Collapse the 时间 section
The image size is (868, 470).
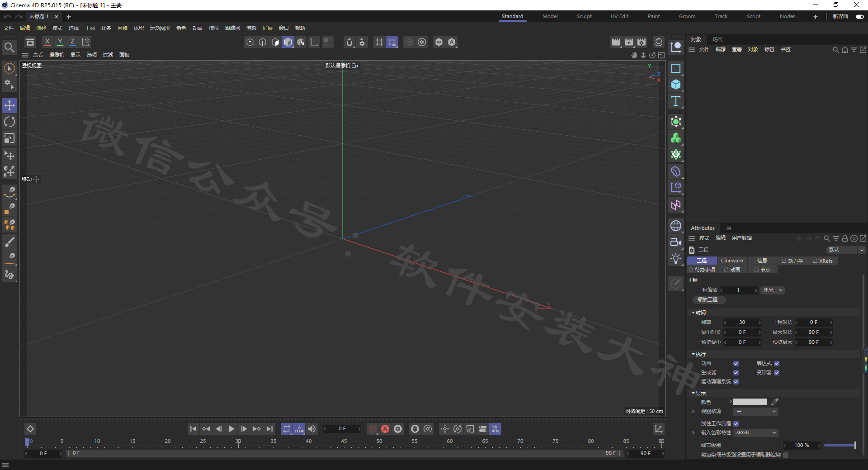pyautogui.click(x=693, y=313)
